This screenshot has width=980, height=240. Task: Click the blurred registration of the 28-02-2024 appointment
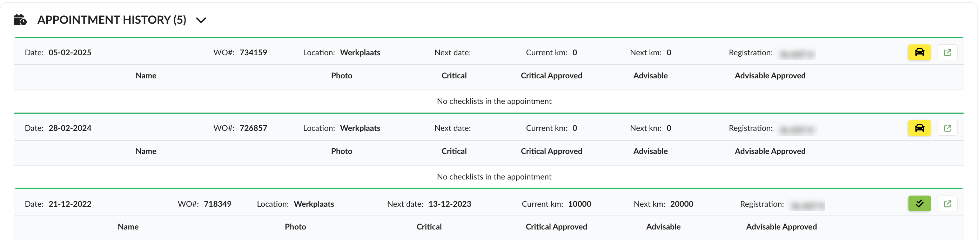coord(797,130)
